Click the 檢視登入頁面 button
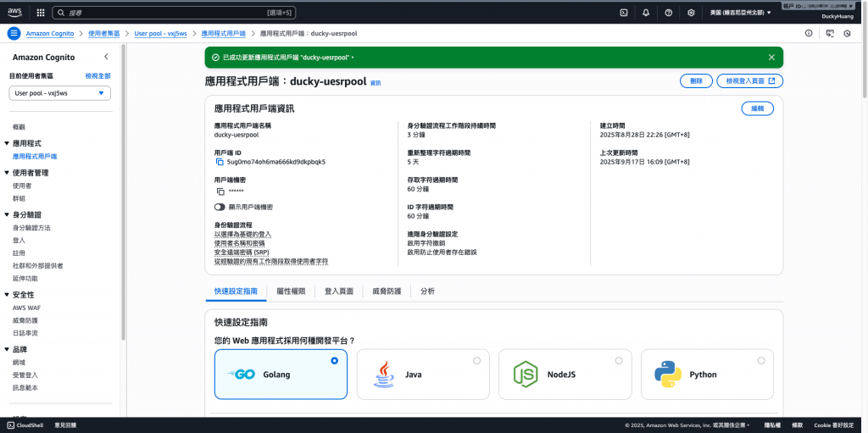This screenshot has height=433, width=868. 749,80
